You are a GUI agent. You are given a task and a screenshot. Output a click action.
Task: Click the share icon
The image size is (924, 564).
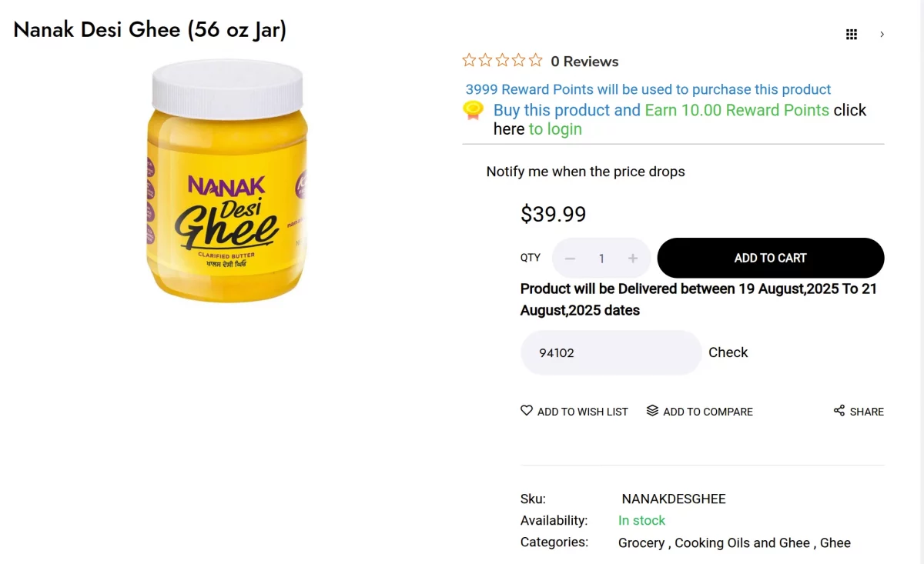pyautogui.click(x=839, y=411)
